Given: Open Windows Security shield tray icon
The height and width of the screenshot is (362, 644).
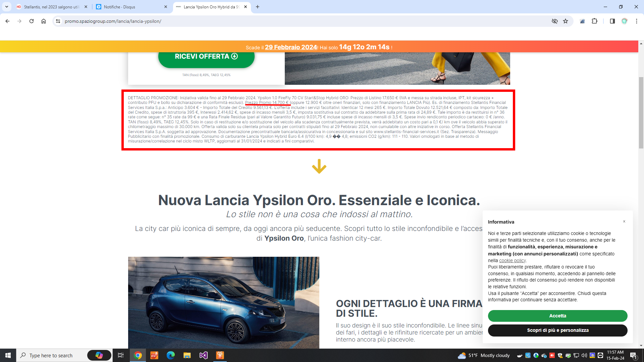Looking at the screenshot, I should click(560, 355).
